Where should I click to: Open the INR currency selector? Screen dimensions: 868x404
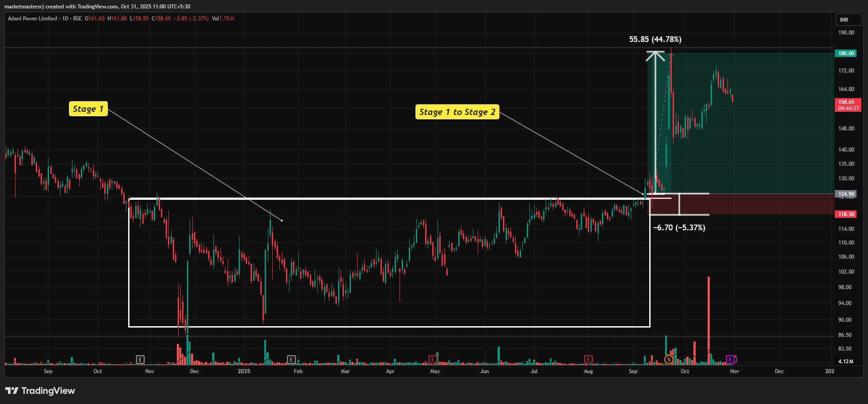pyautogui.click(x=848, y=20)
